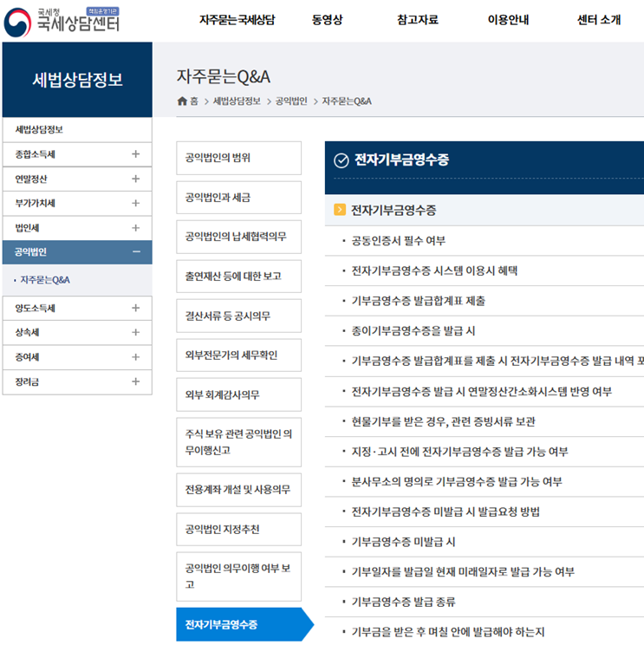
Task: Expand 종합소득세 with its plus icon
Action: 135,154
